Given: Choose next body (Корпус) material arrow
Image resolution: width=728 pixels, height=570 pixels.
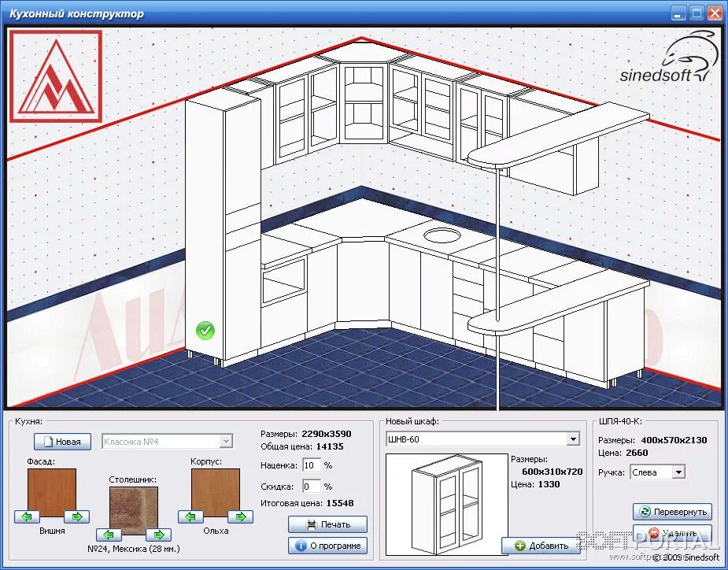Looking at the screenshot, I should (241, 516).
